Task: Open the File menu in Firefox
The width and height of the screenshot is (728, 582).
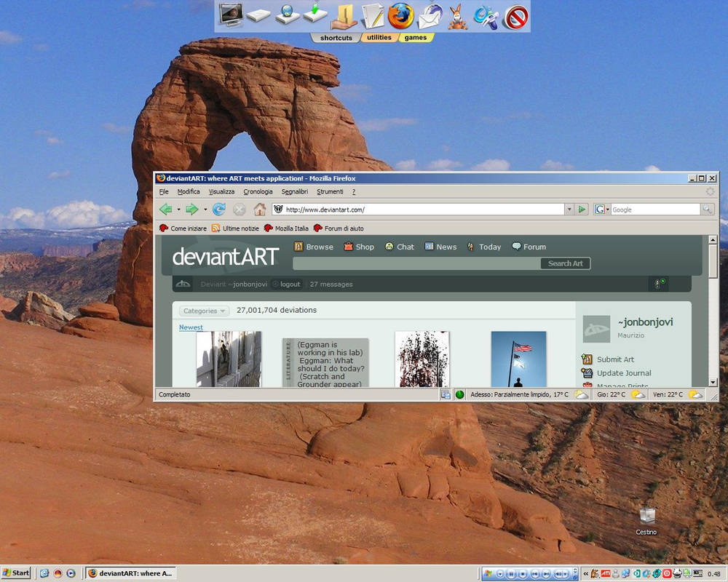Action: [x=164, y=191]
